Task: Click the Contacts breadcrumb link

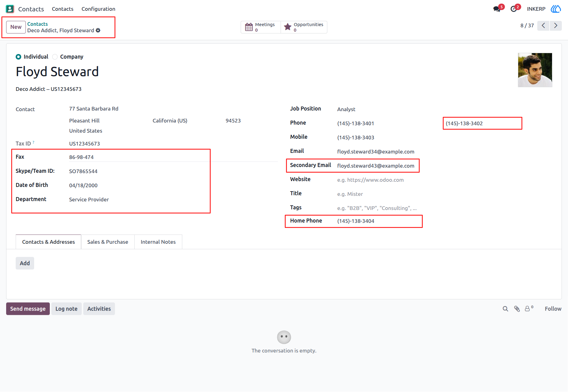Action: (x=37, y=24)
